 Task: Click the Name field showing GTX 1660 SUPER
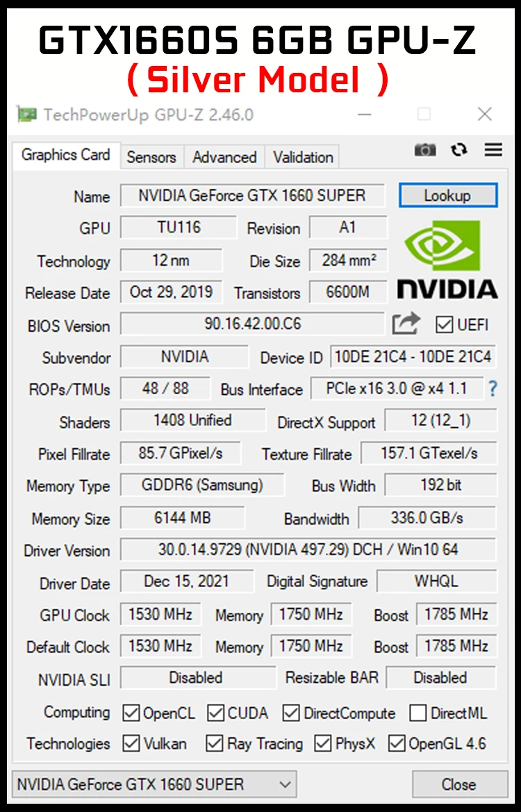pos(252,195)
